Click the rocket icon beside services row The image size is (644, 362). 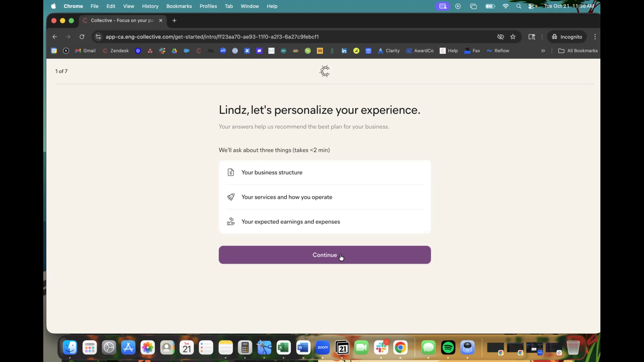coord(231,197)
